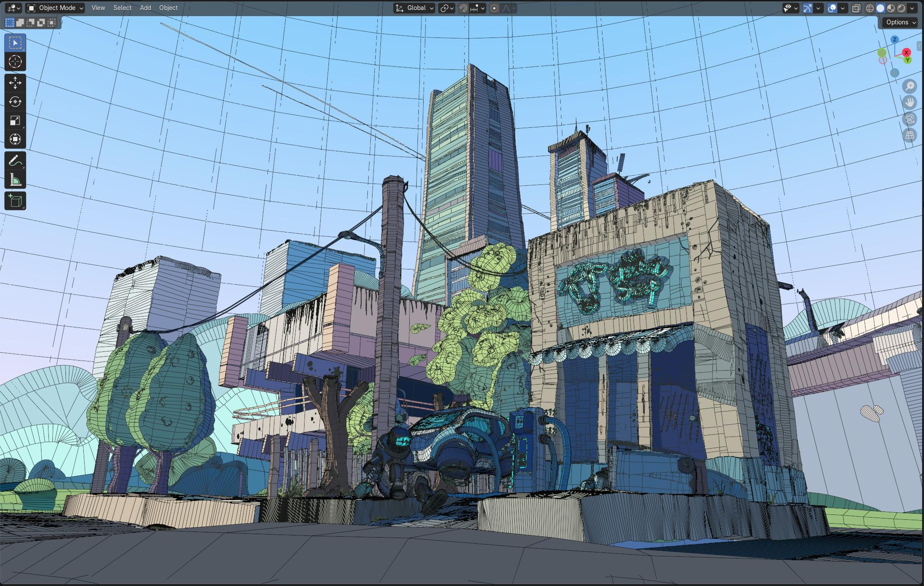924x586 pixels.
Task: Open the Add menu
Action: 145,8
